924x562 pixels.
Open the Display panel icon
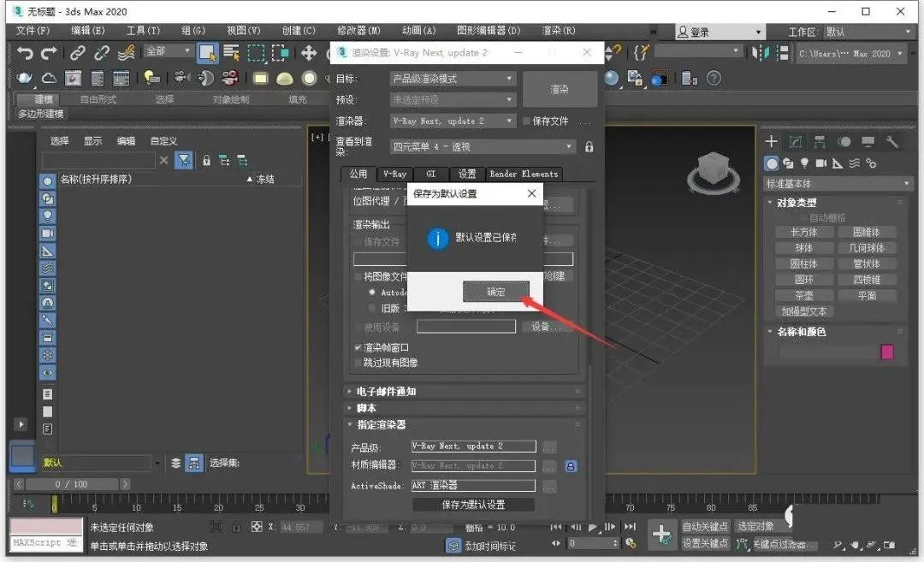click(868, 141)
